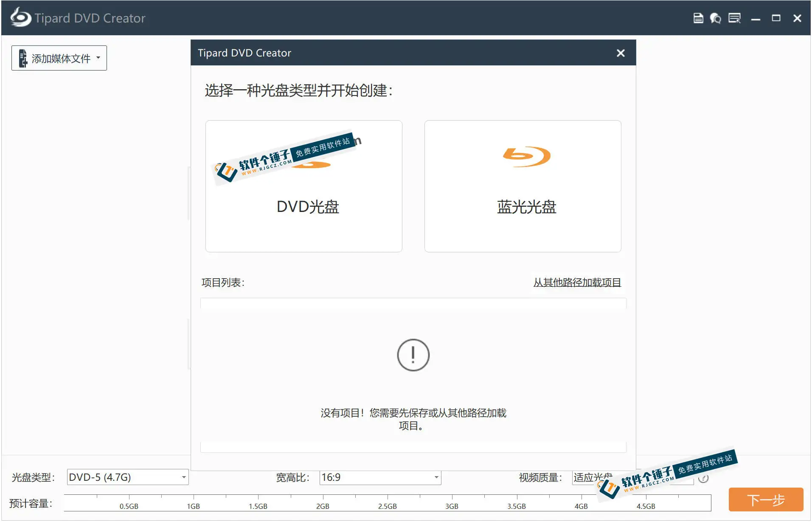Screen dimensions: 812x522
Task: Close the main Tipard DVD Creator window
Action: click(x=797, y=18)
